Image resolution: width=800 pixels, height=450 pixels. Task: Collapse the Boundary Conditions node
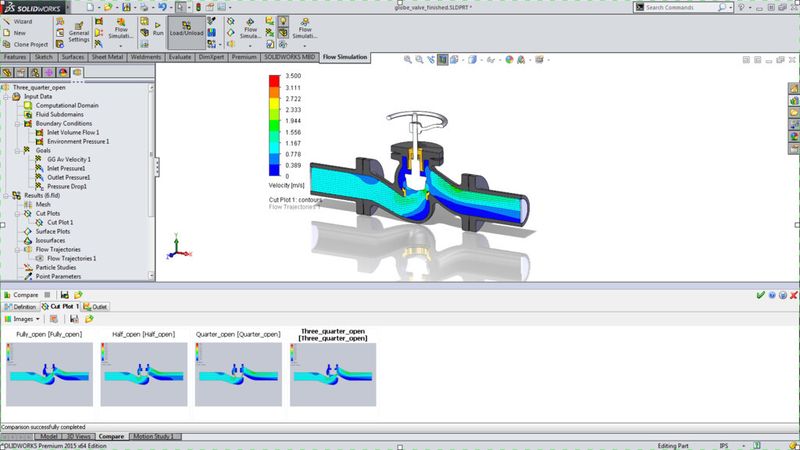coord(18,123)
